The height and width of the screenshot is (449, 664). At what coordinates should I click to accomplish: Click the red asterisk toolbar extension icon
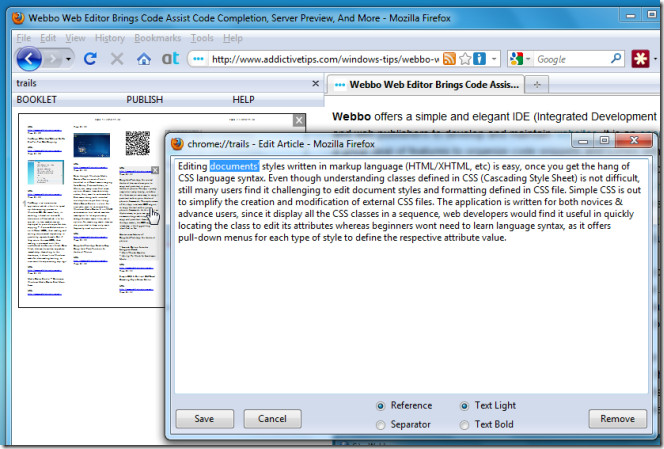click(641, 58)
